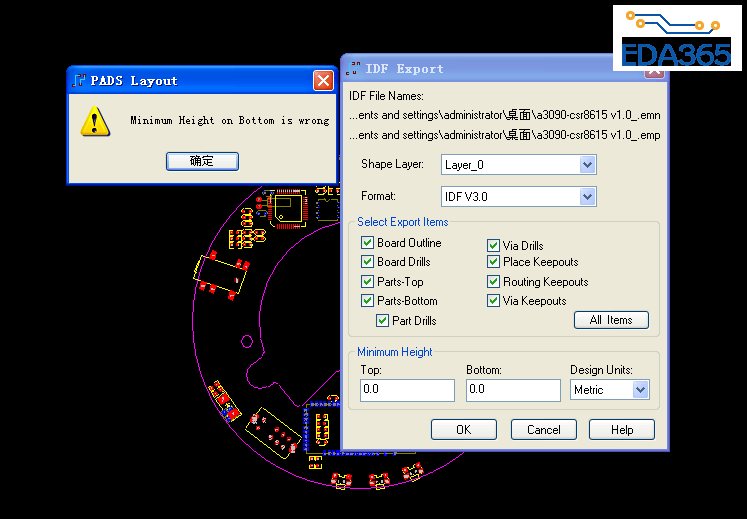Click the IDF Export title bar icon
The width and height of the screenshot is (747, 519).
[x=353, y=68]
